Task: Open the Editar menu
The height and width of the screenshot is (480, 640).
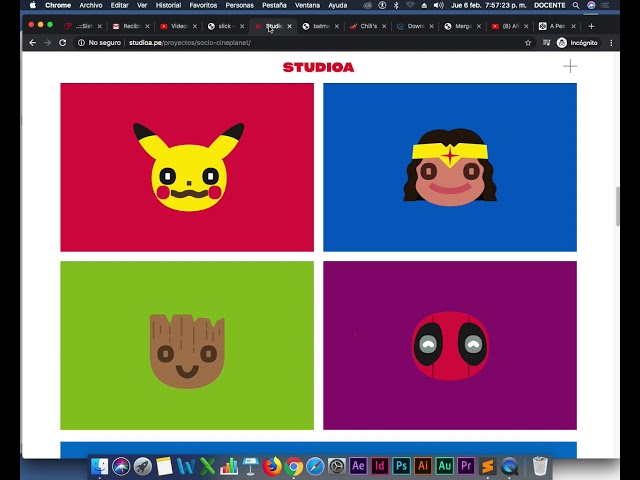Action: click(x=119, y=5)
